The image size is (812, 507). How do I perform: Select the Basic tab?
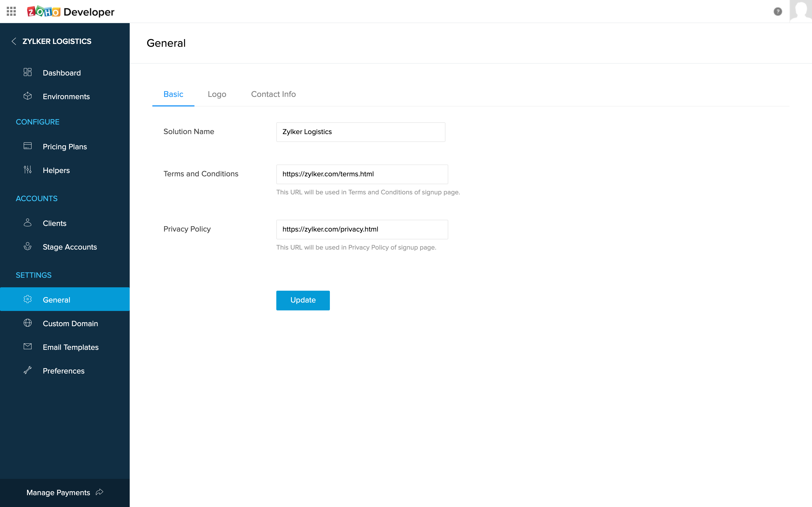coord(173,94)
